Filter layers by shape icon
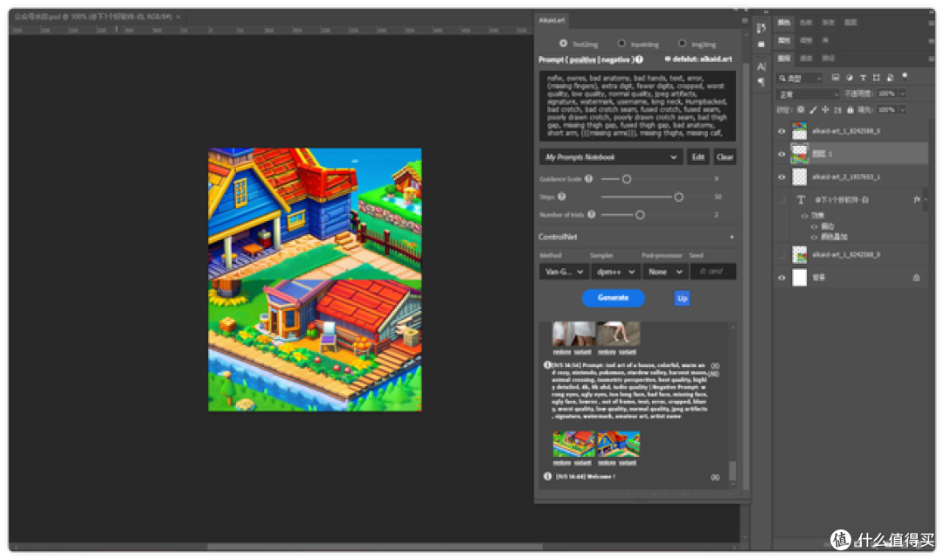Image resolution: width=944 pixels, height=560 pixels. (877, 78)
